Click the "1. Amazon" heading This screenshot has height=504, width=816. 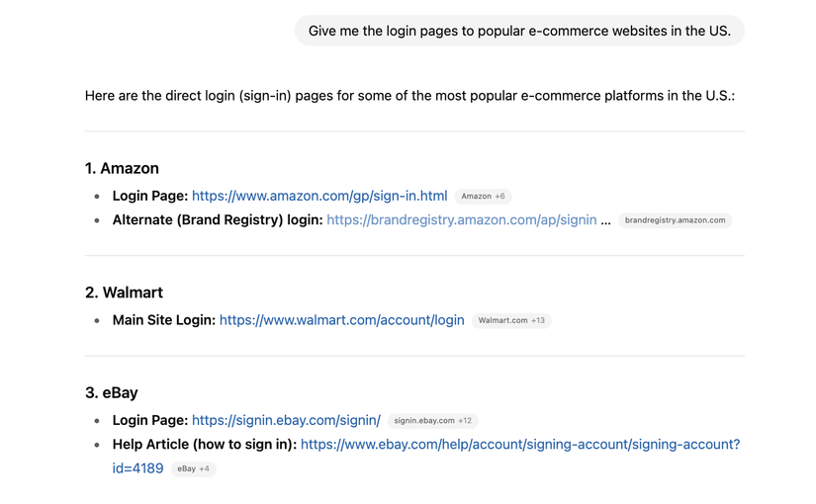click(122, 168)
